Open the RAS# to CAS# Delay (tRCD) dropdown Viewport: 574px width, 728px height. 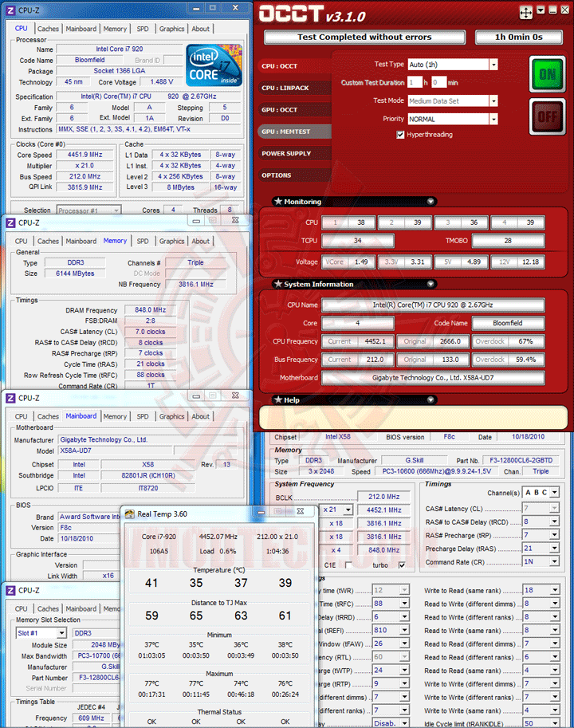(555, 521)
